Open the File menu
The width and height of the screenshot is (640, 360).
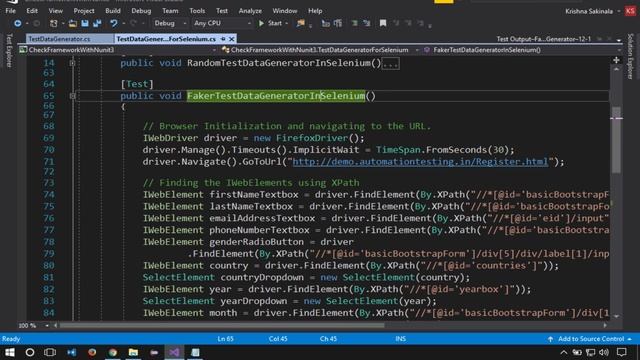click(x=11, y=11)
